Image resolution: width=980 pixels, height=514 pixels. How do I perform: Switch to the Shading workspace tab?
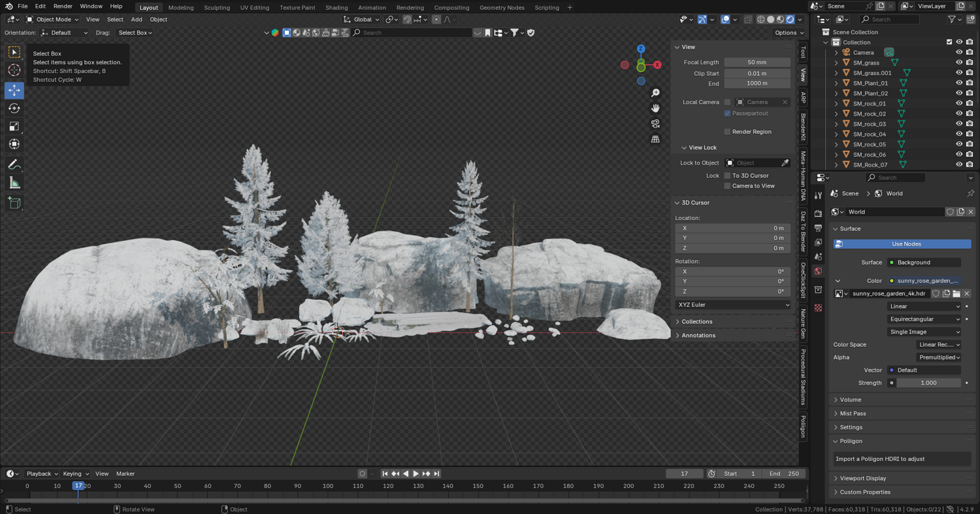[x=336, y=8]
